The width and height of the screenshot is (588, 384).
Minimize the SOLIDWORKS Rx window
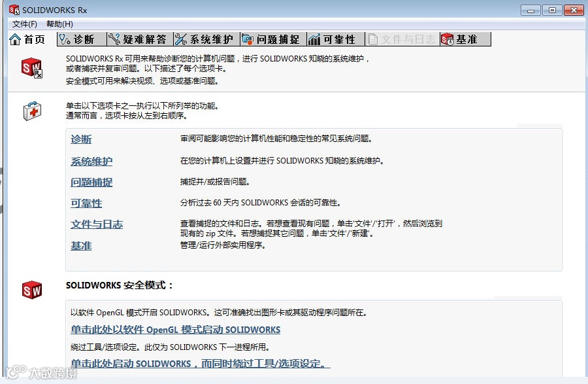tap(531, 10)
